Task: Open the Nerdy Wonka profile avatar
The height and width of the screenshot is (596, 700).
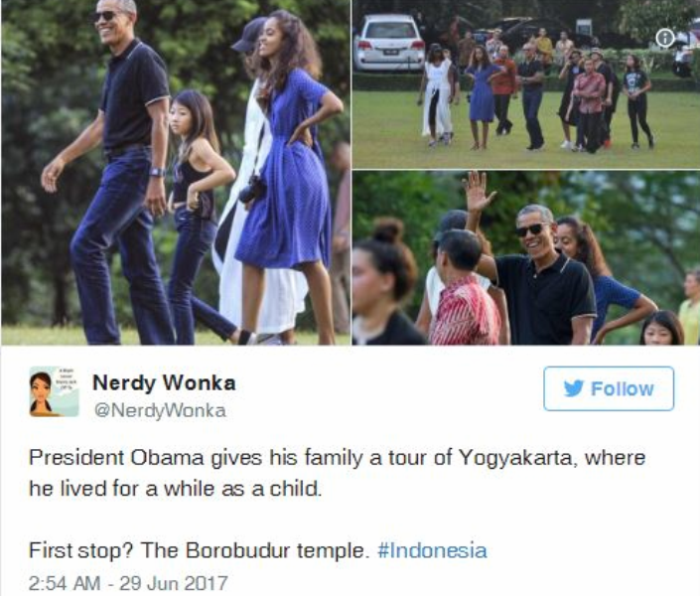Action: [x=54, y=391]
